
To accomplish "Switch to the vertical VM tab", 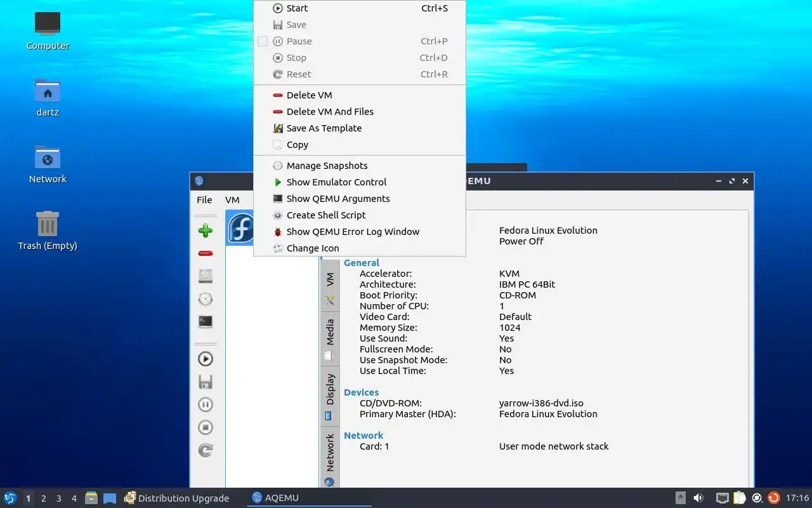I will [330, 286].
